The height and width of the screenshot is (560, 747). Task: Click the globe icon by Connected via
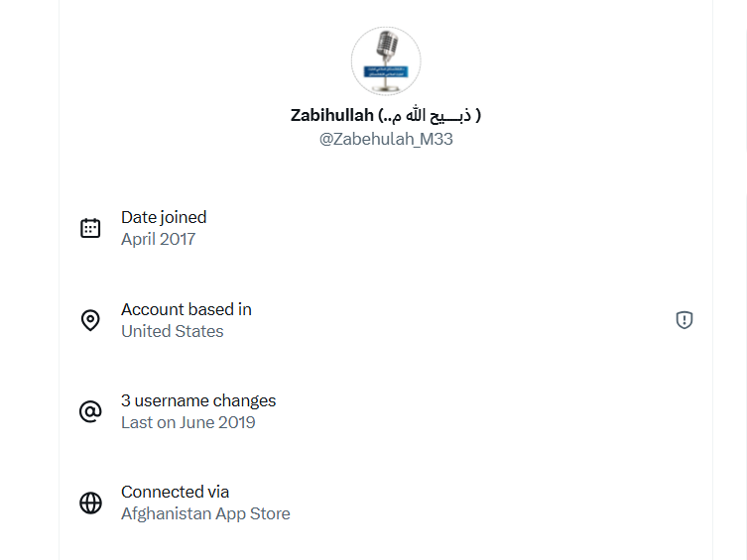pos(90,503)
